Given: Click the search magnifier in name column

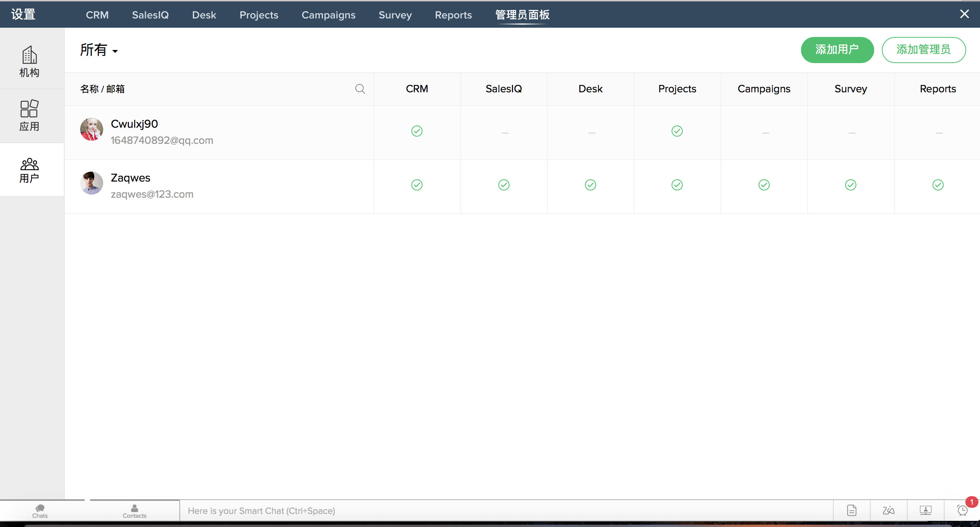Looking at the screenshot, I should pos(360,89).
